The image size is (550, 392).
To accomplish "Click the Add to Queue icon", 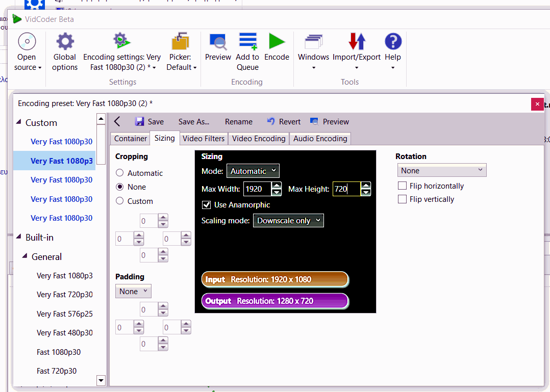I will tap(247, 41).
